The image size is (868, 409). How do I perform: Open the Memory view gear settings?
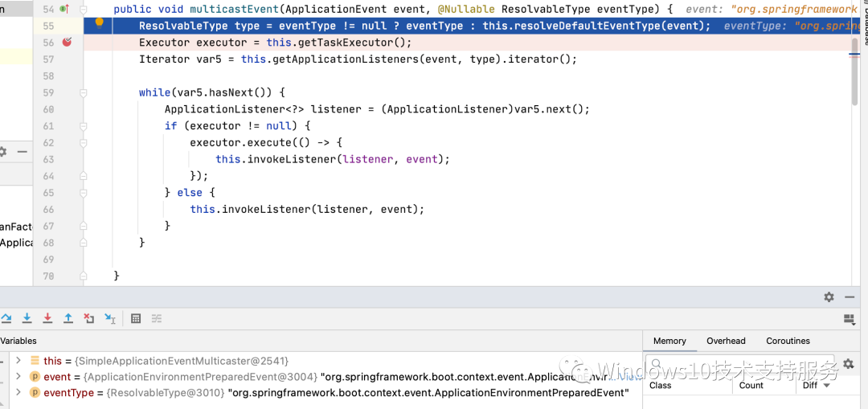pyautogui.click(x=848, y=364)
